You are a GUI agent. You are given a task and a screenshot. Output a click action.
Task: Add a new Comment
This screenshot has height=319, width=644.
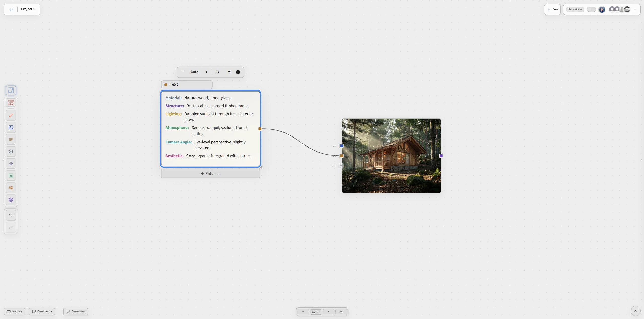[75, 311]
